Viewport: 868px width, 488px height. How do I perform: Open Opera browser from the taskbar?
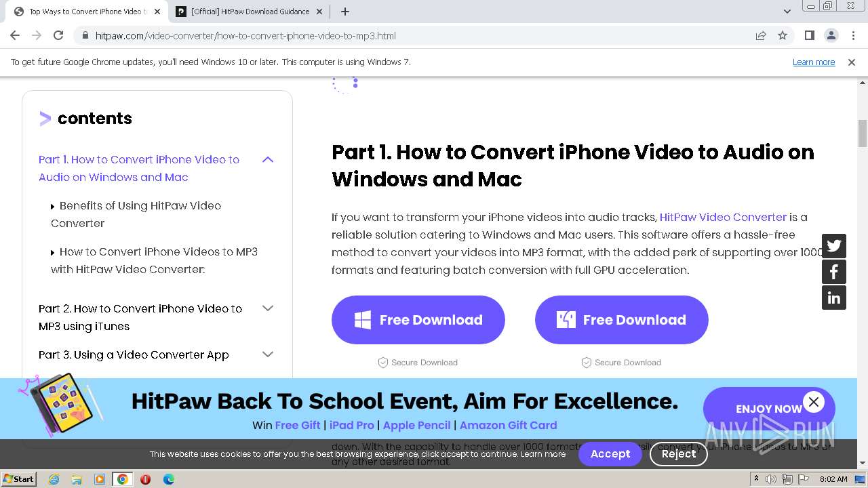click(x=146, y=479)
